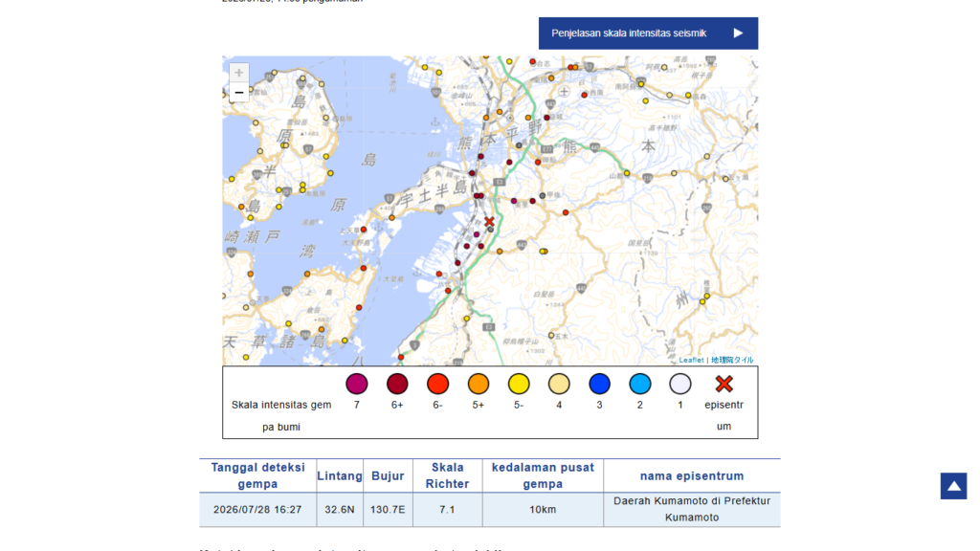Zoom in the map with plus button

[238, 73]
